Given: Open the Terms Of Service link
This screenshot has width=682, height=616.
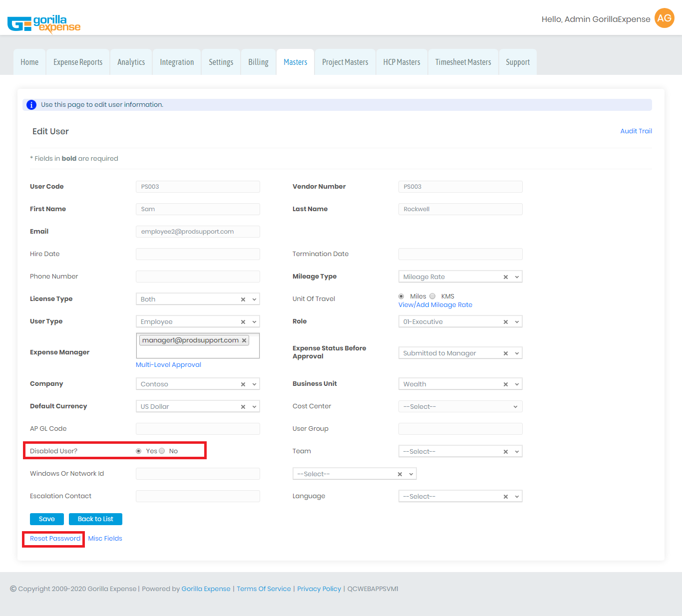Looking at the screenshot, I should [x=264, y=589].
